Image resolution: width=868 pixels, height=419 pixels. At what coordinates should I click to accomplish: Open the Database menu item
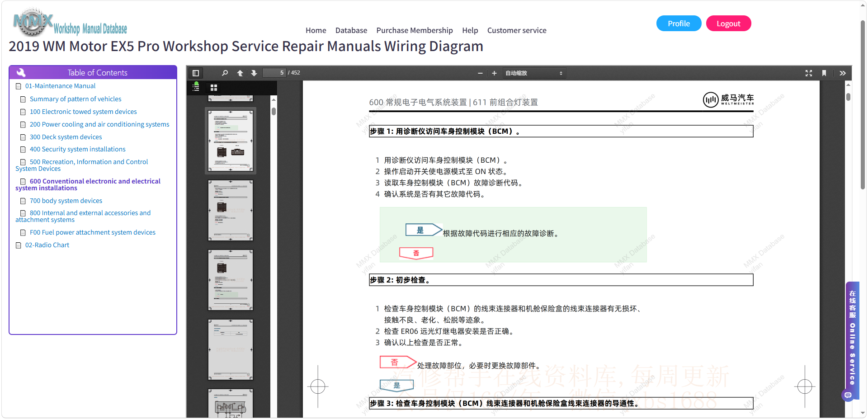[351, 30]
